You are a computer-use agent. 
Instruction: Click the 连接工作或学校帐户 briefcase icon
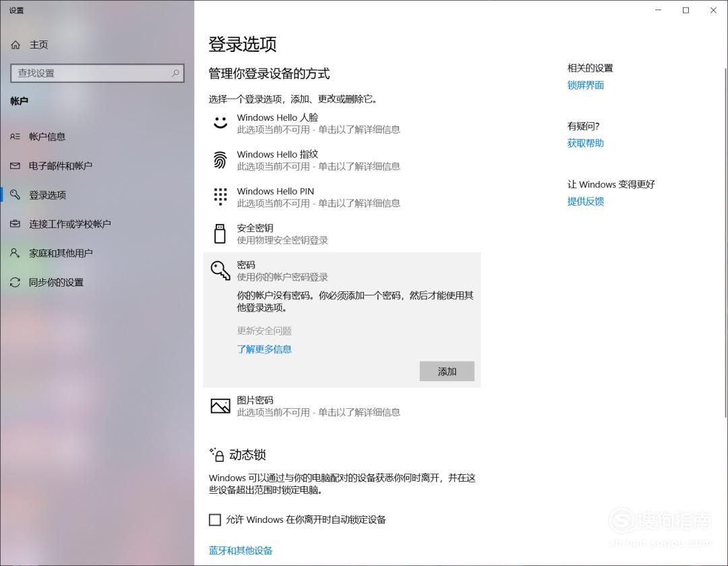[x=15, y=224]
